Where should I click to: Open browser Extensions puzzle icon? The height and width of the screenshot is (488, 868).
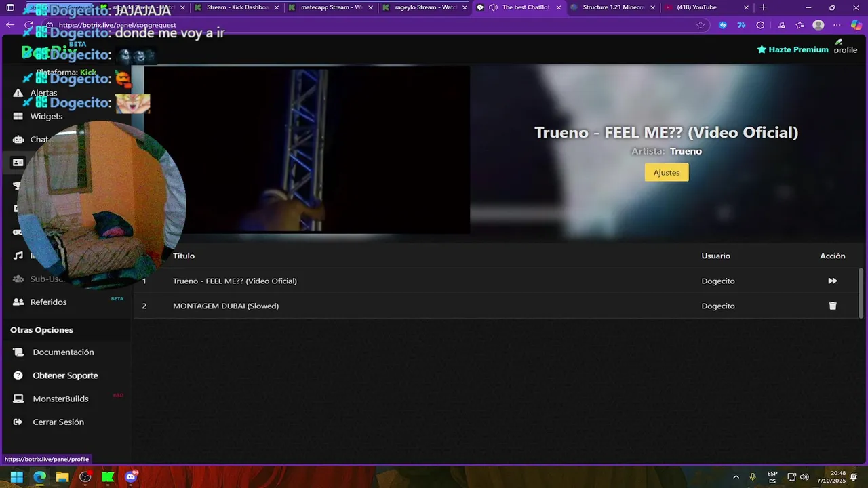pyautogui.click(x=760, y=25)
